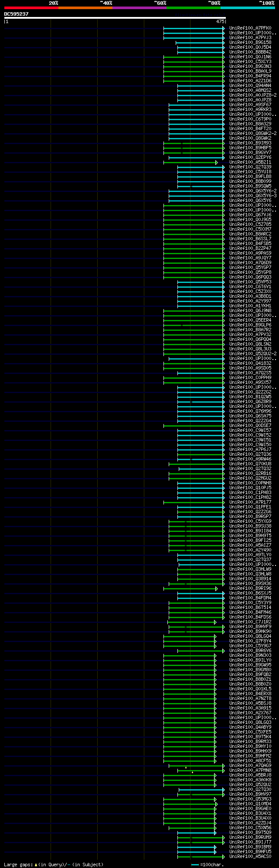Select hit label UniRef100_A5AIZ7
The image size is (279, 868).
coord(250,545)
